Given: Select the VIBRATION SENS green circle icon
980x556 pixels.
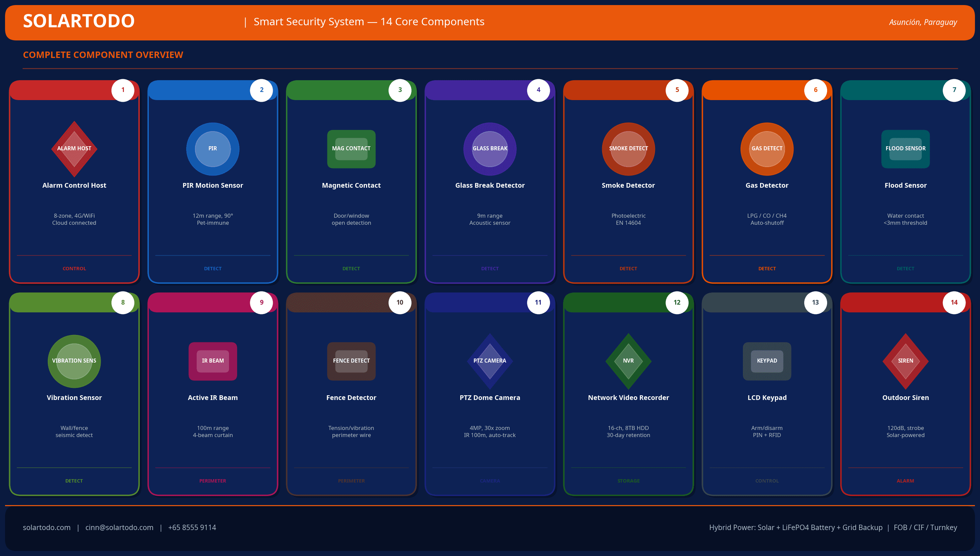Looking at the screenshot, I should point(74,361).
